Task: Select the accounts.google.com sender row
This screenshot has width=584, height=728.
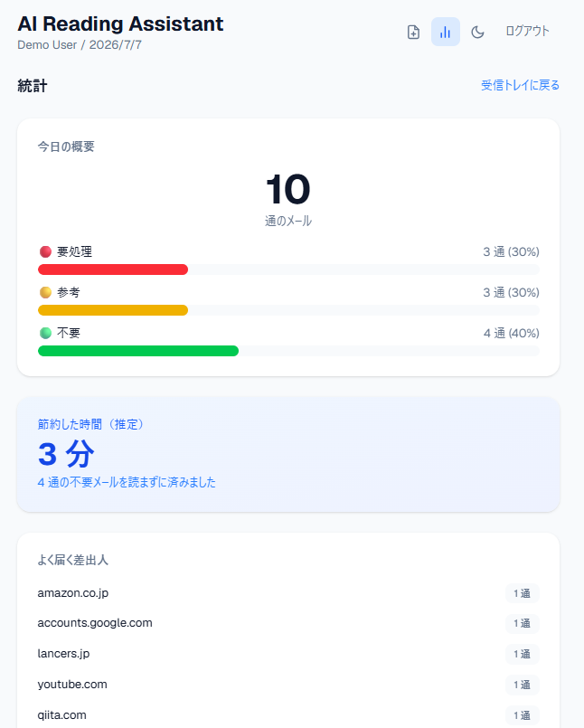Action: 288,623
